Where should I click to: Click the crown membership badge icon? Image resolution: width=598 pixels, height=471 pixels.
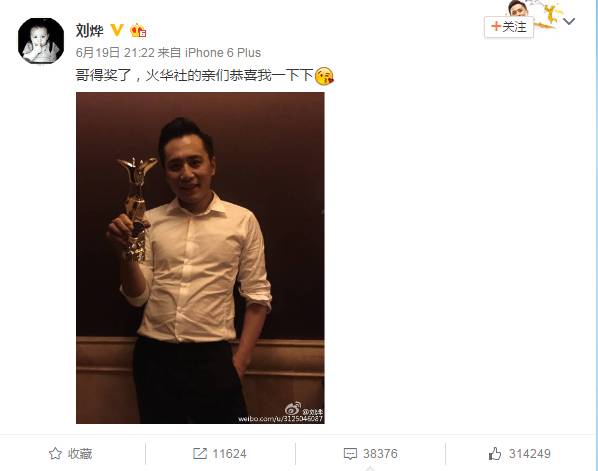point(138,30)
